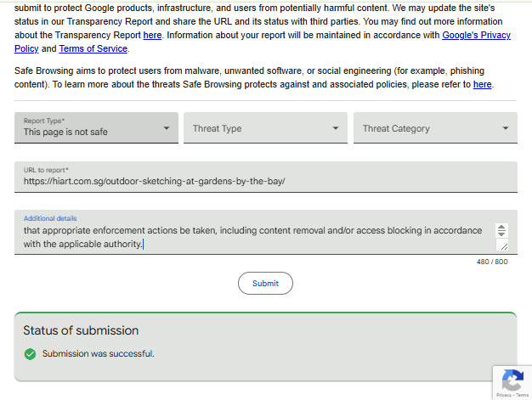This screenshot has width=532, height=400.
Task: Click the Report Type dropdown arrow
Action: click(x=167, y=128)
